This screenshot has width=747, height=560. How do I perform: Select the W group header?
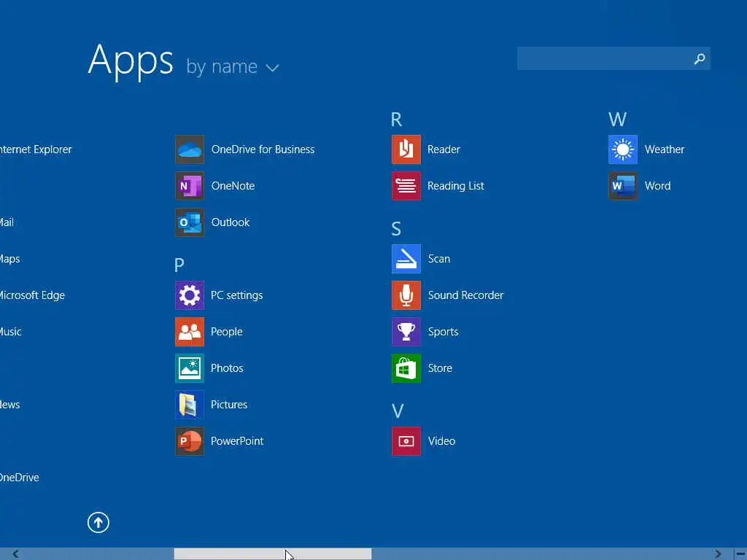(617, 119)
